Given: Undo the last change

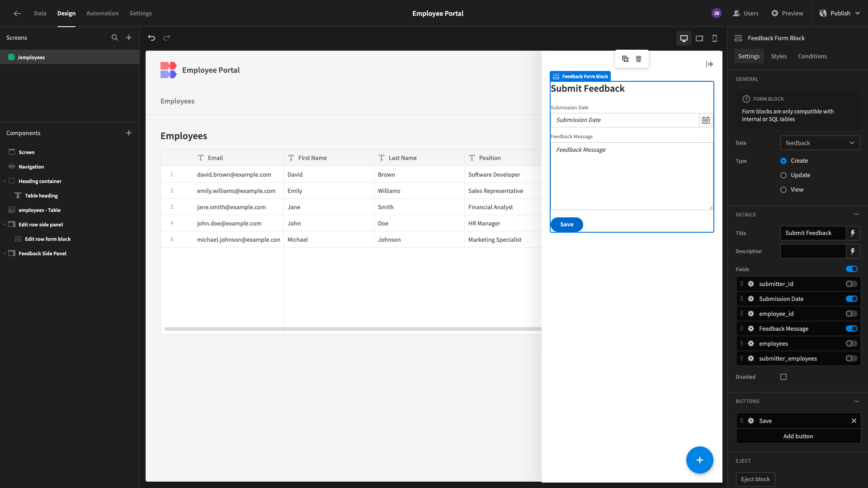Looking at the screenshot, I should (151, 38).
